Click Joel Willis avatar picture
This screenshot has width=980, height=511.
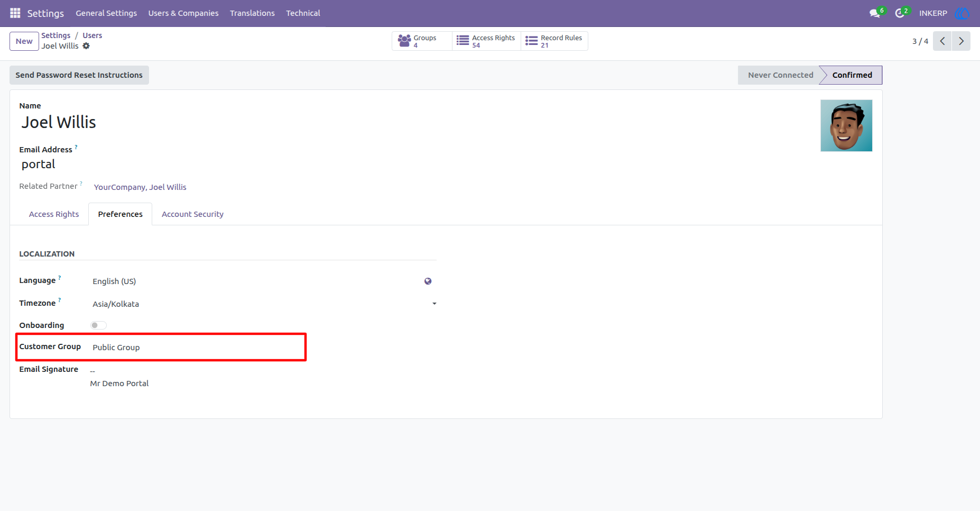846,126
